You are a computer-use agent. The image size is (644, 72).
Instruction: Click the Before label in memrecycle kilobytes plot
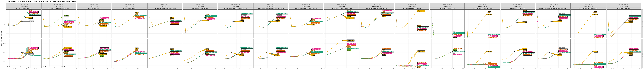pyautogui.click(x=66, y=16)
